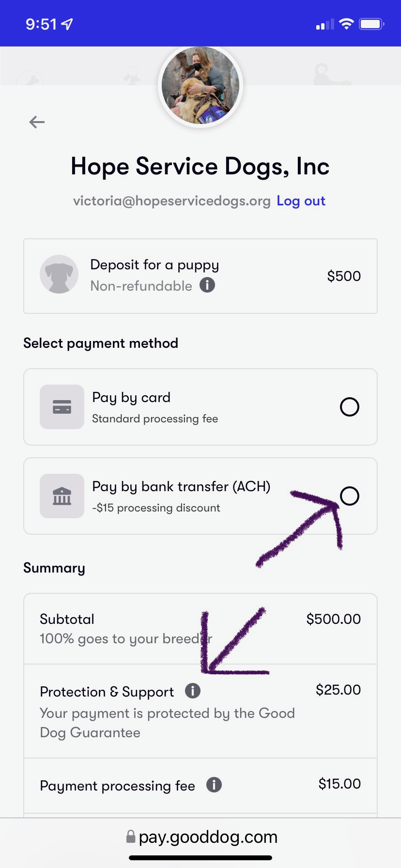Tap the back arrow icon
The width and height of the screenshot is (401, 868).
point(37,122)
